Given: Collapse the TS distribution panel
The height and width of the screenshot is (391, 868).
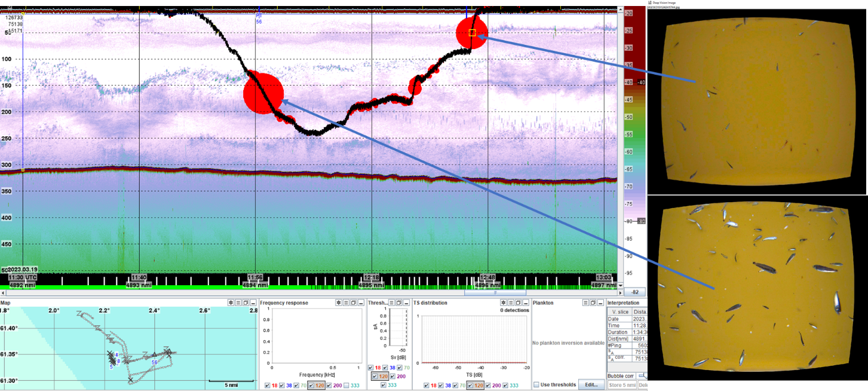Looking at the screenshot, I should pos(526,303).
